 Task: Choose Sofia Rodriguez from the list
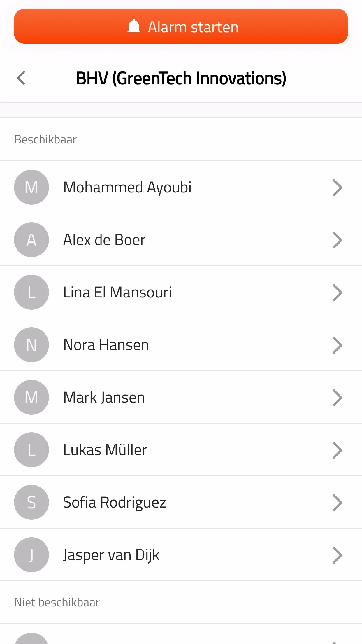pos(115,502)
